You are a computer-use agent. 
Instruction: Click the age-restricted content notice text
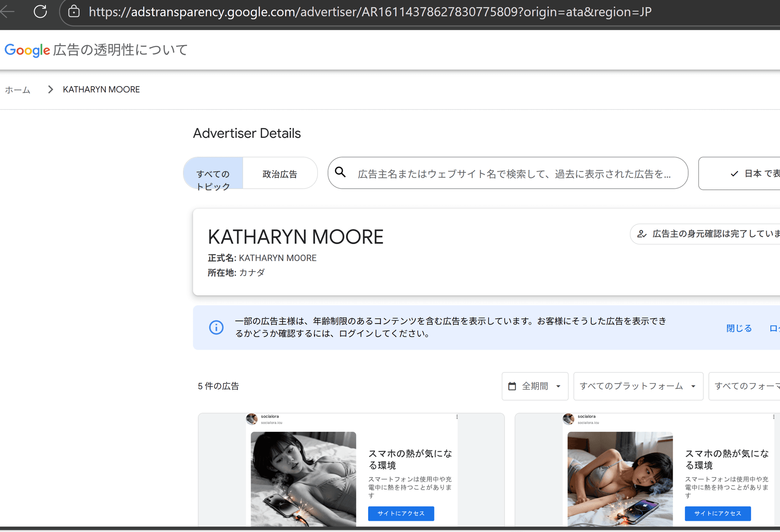[x=451, y=327]
